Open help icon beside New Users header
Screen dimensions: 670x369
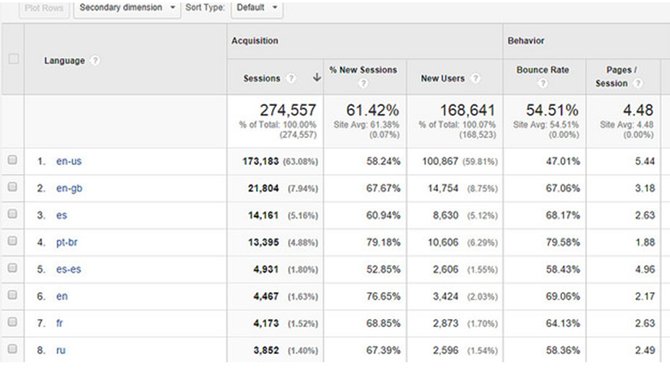[475, 78]
